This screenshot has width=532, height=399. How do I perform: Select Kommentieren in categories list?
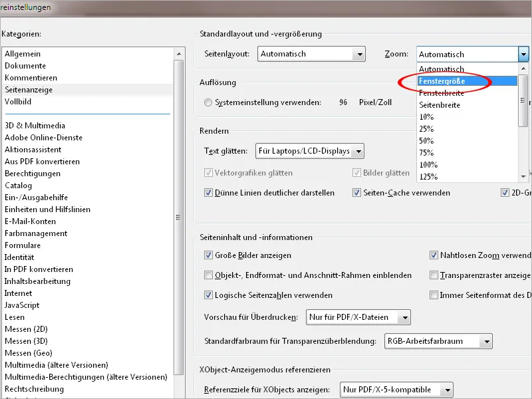(x=31, y=78)
